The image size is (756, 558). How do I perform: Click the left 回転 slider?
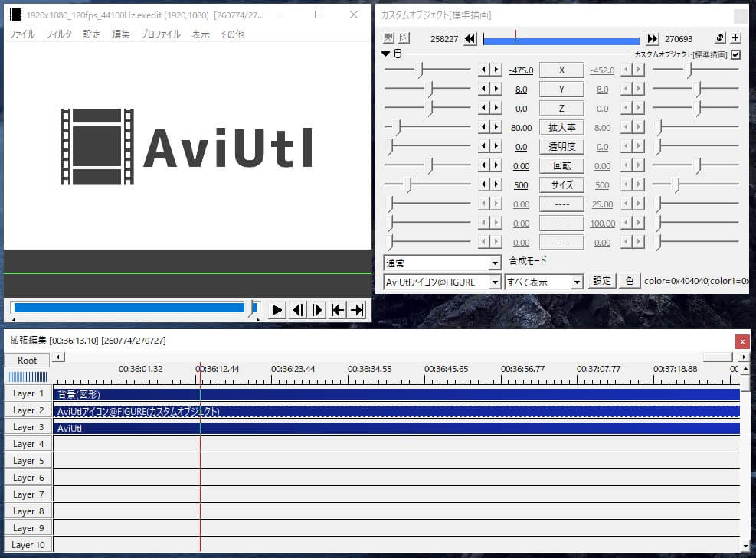pyautogui.click(x=427, y=166)
